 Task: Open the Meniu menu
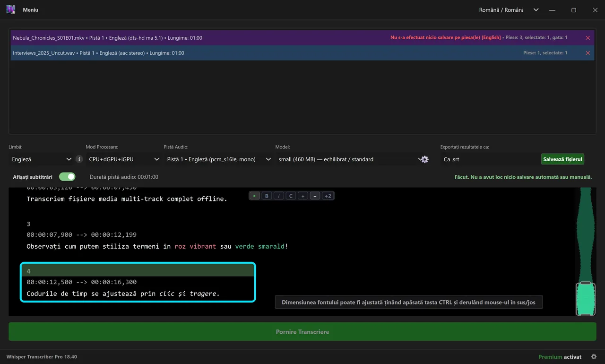(31, 10)
